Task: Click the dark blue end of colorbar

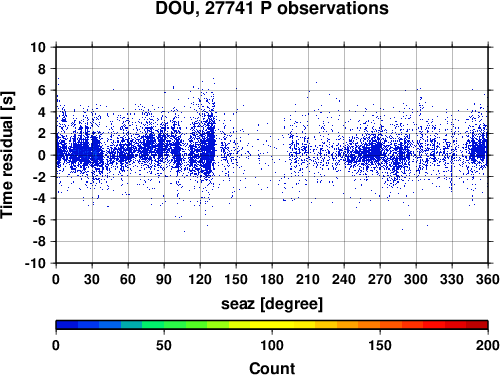Action: tap(67, 325)
